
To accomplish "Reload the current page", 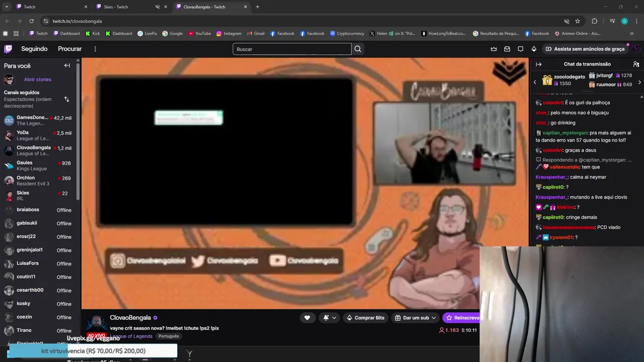I will tap(31, 21).
